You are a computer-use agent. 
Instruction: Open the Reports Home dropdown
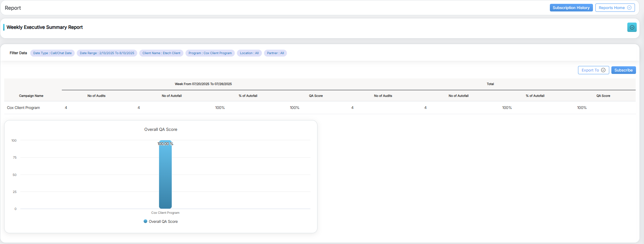(615, 8)
